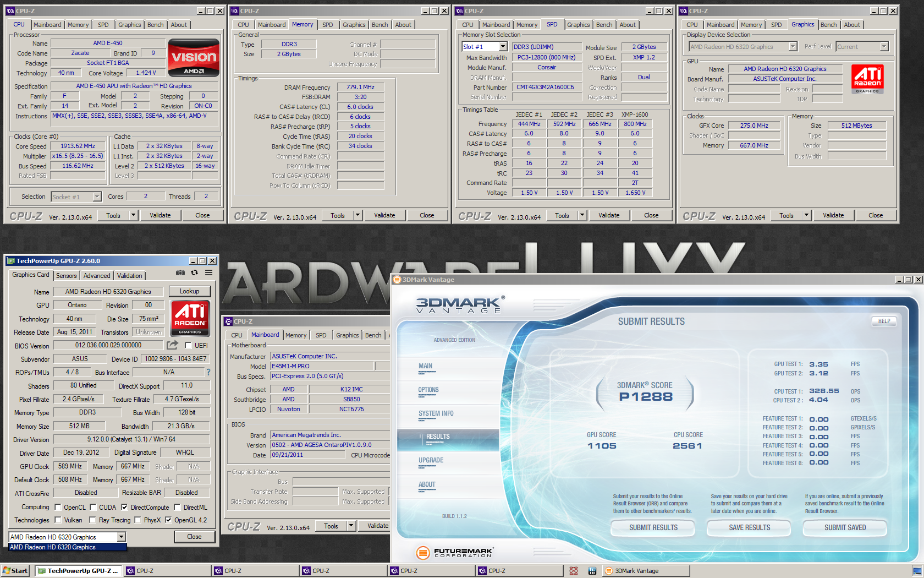The image size is (924, 578).
Task: Click the GPU-Z BIOS Version field
Action: (109, 345)
